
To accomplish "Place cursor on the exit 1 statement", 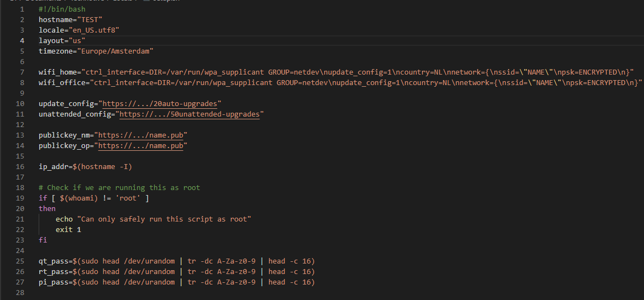I will pos(68,229).
